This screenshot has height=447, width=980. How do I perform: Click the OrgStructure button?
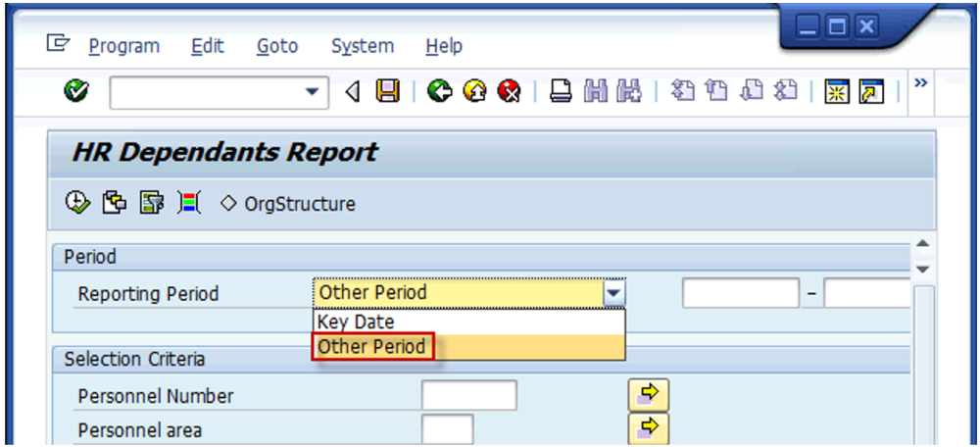pos(289,204)
